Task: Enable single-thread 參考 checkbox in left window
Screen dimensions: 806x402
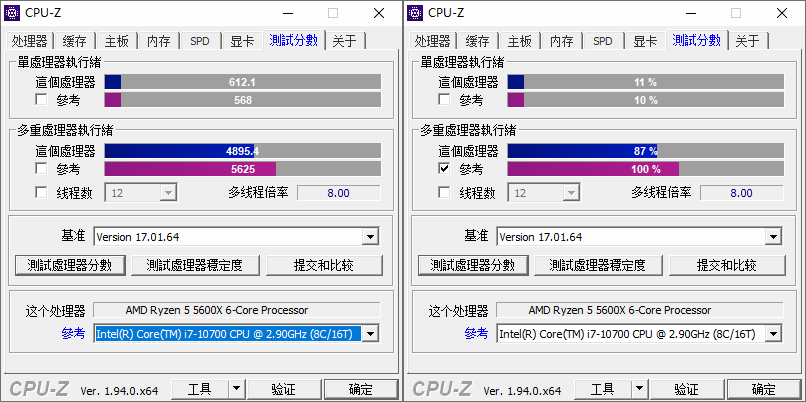Action: pos(41,100)
